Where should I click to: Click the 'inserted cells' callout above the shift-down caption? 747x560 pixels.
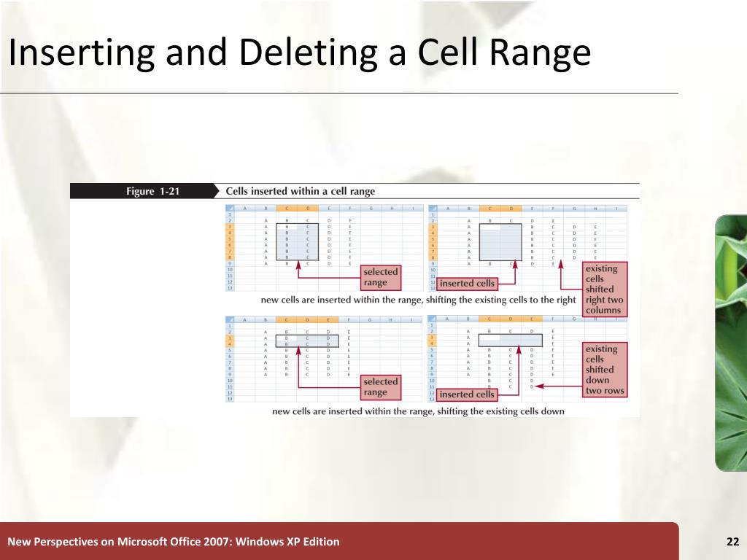tap(467, 394)
